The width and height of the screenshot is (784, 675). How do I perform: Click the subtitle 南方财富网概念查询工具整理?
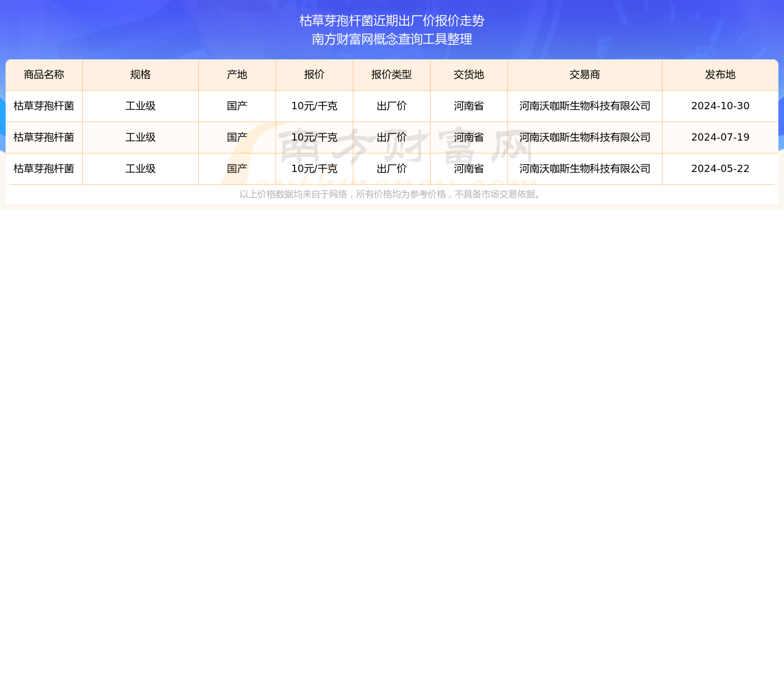(x=392, y=39)
